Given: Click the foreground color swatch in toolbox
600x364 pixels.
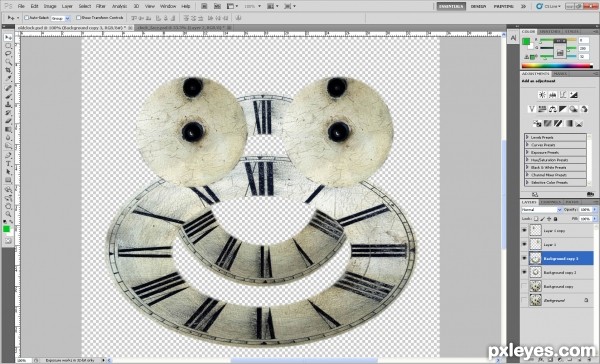Looking at the screenshot, I should coord(6,229).
